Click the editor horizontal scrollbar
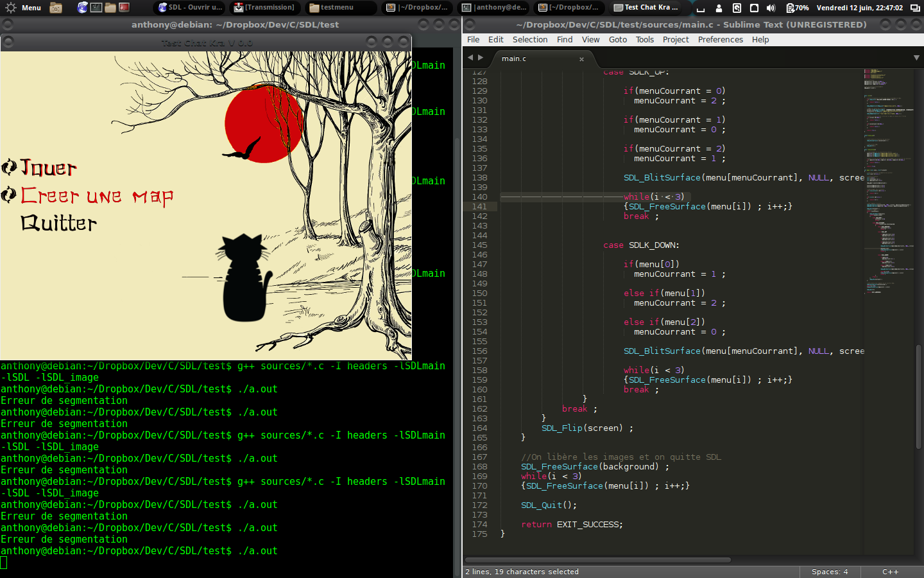 (597, 560)
